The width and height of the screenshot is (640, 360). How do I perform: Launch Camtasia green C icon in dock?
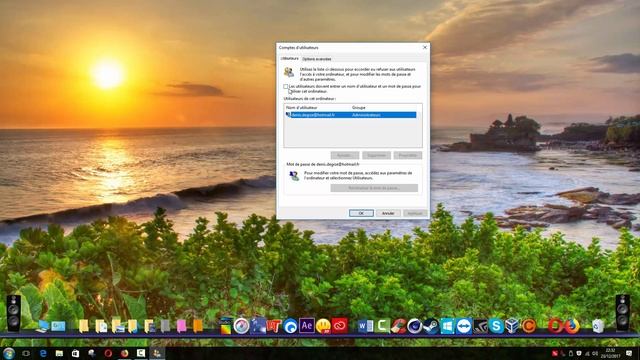pos(382,326)
